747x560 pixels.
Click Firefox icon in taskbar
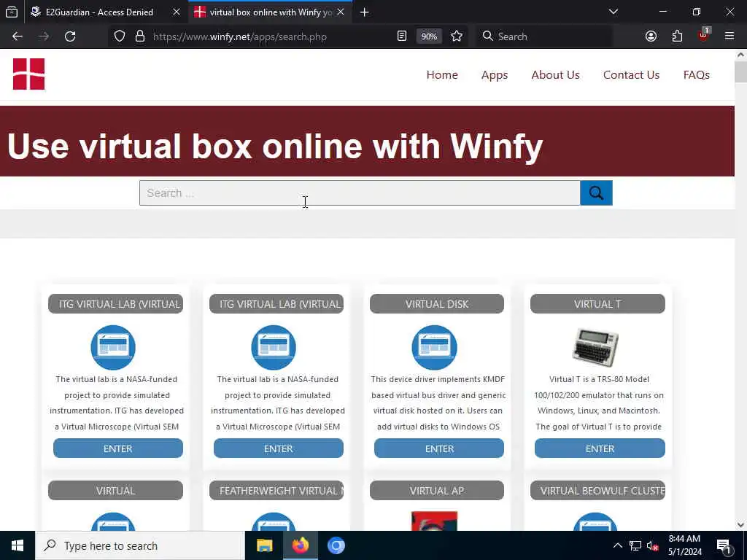pyautogui.click(x=300, y=545)
